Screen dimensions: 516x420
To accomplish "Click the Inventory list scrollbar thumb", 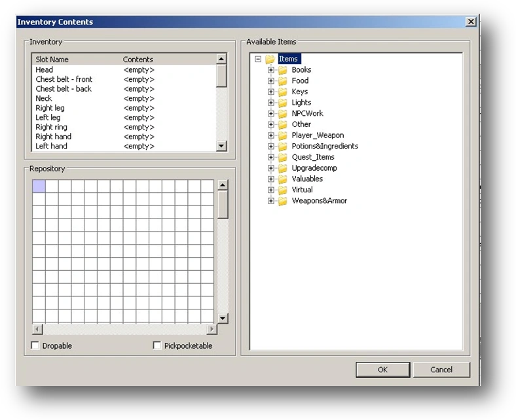I will pos(221,76).
